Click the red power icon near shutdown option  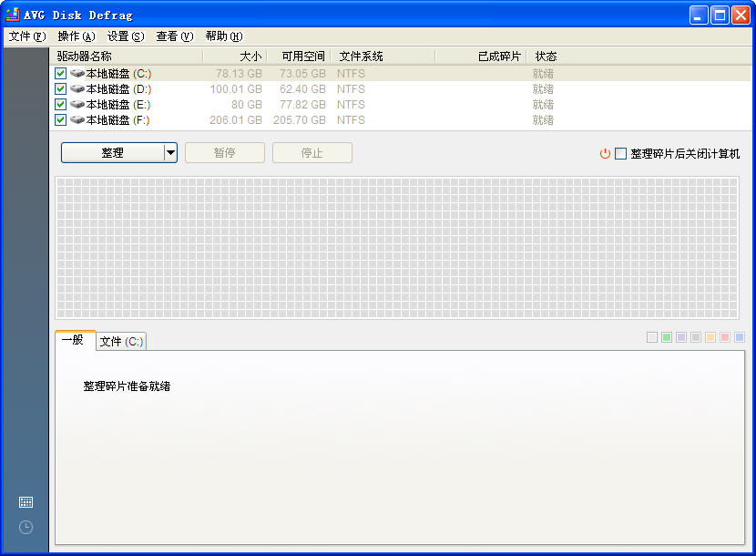605,153
